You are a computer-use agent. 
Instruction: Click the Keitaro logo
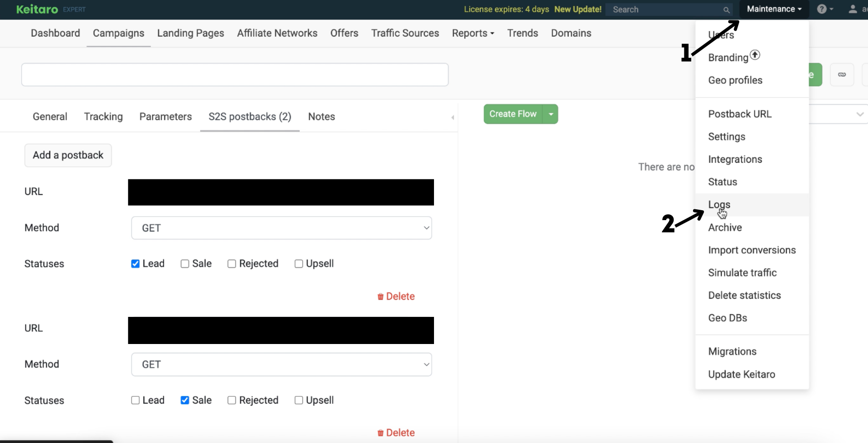37,9
